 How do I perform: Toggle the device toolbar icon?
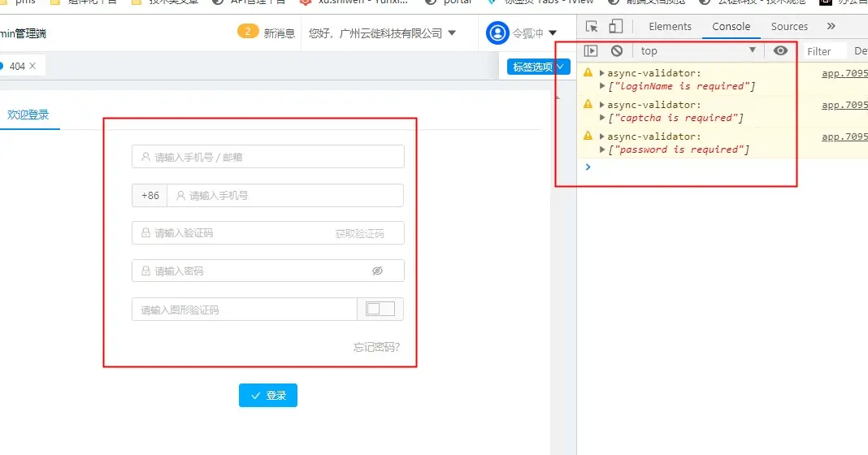(x=615, y=27)
